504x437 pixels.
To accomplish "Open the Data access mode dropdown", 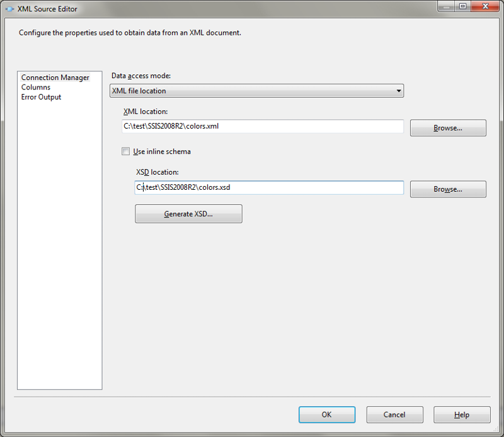I will coord(256,91).
